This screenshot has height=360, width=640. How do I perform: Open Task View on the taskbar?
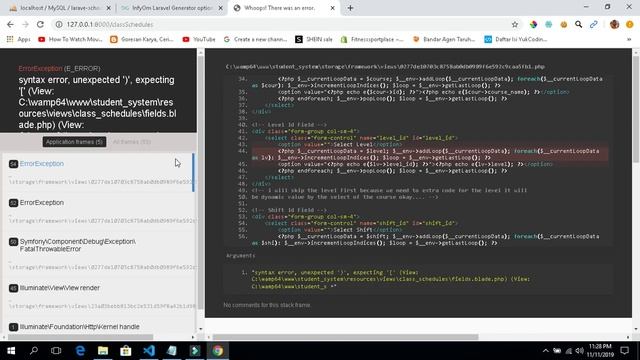pyautogui.click(x=56, y=351)
